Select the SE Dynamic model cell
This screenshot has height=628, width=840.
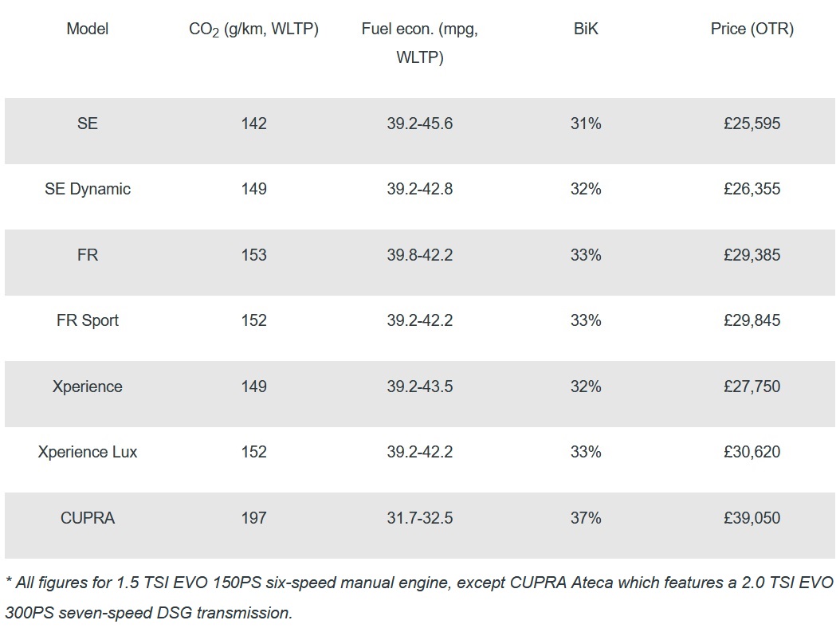pos(88,189)
